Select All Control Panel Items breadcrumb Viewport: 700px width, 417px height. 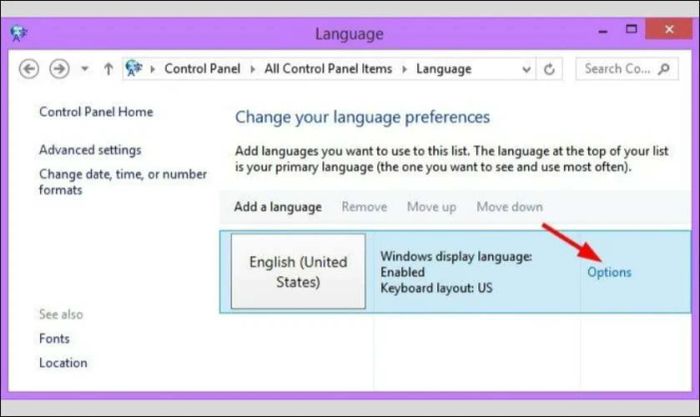pos(328,69)
